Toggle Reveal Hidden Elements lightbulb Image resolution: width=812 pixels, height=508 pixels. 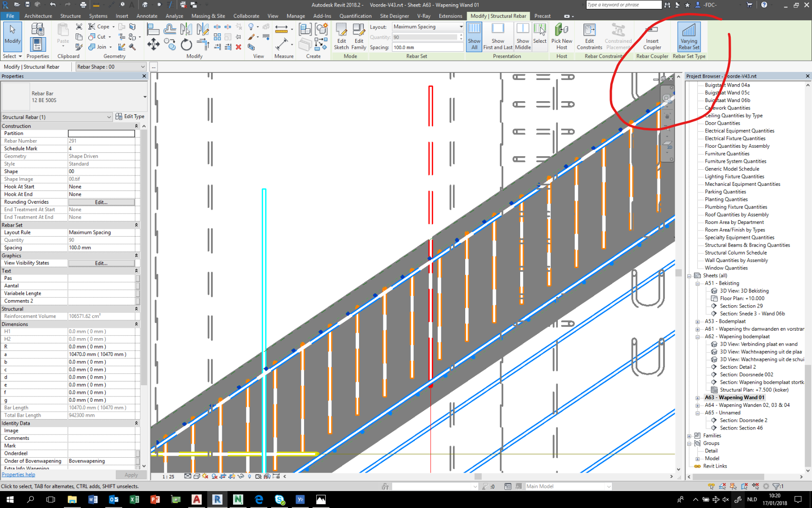coord(250,476)
